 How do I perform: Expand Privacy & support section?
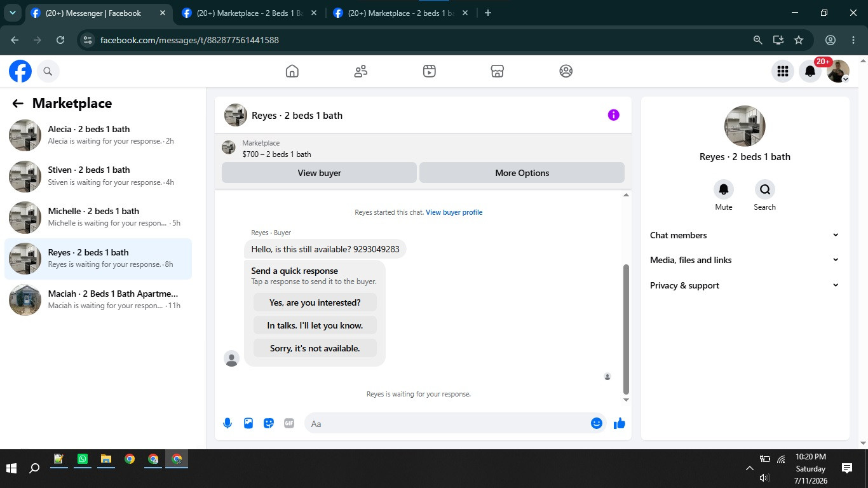tap(745, 285)
